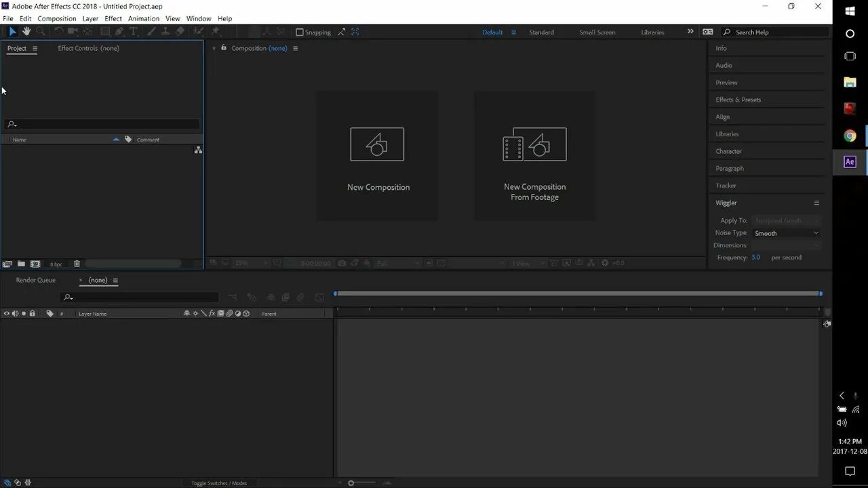Select the Eraser tool
Screen dimensions: 868x488
[180, 31]
